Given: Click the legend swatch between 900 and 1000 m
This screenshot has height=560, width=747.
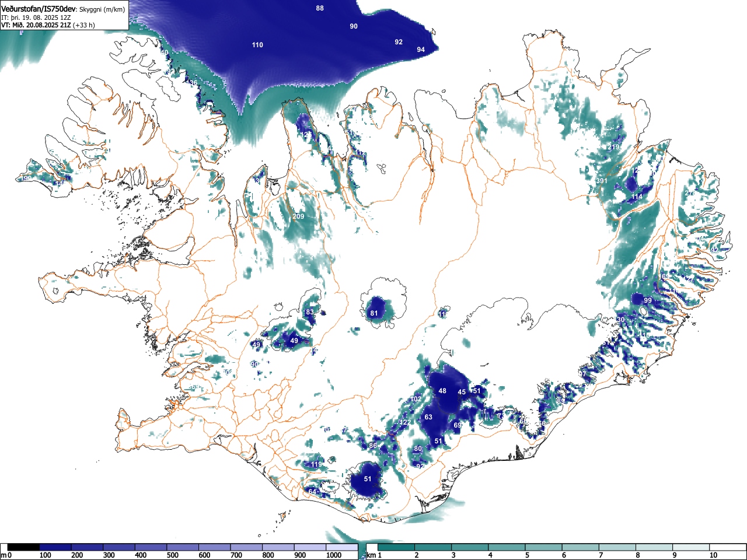Looking at the screenshot, I should (x=310, y=547).
